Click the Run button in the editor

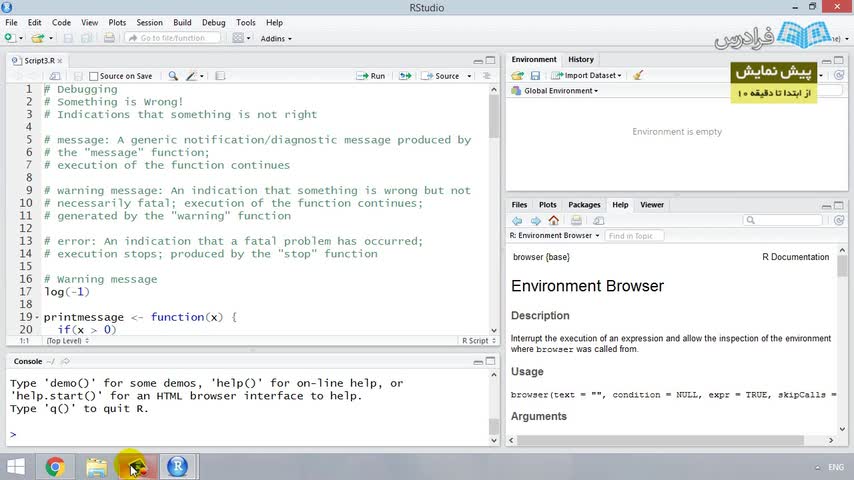click(x=371, y=76)
